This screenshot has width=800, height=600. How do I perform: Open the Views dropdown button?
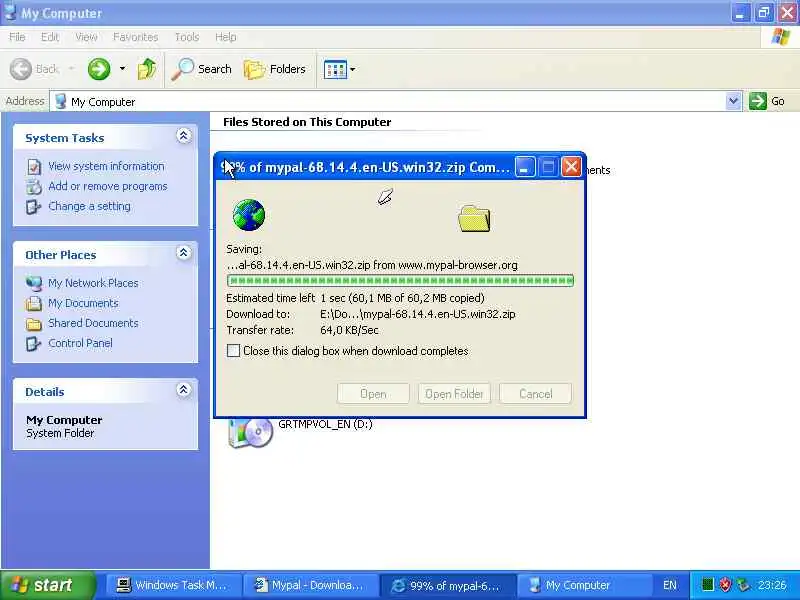click(339, 69)
